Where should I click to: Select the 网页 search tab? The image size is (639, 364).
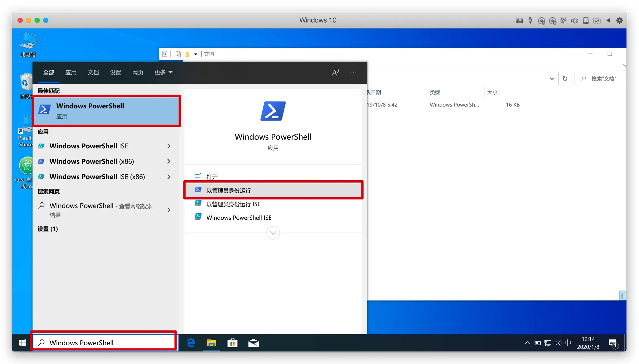point(138,73)
